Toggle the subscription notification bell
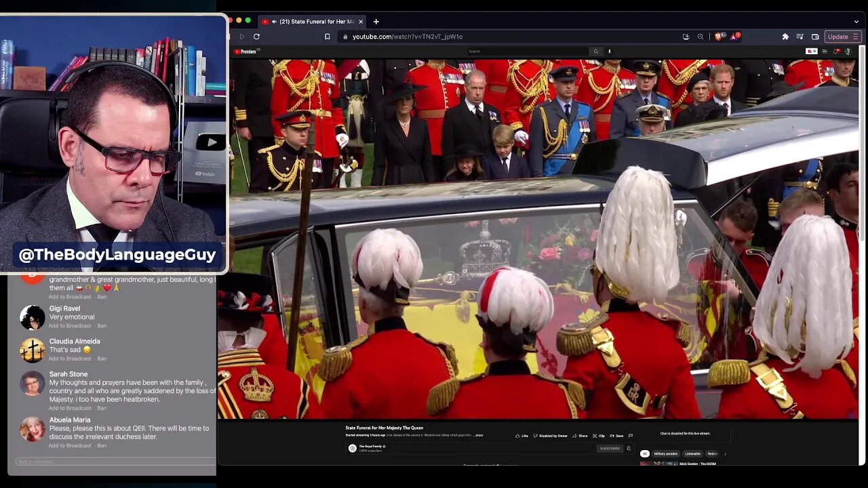The width and height of the screenshot is (868, 488). click(x=629, y=449)
